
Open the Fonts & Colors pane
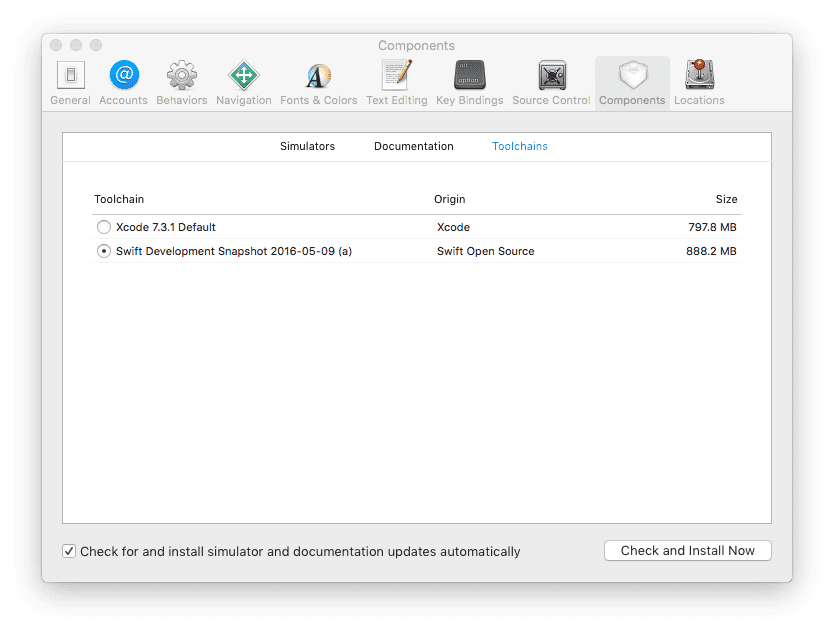tap(319, 82)
